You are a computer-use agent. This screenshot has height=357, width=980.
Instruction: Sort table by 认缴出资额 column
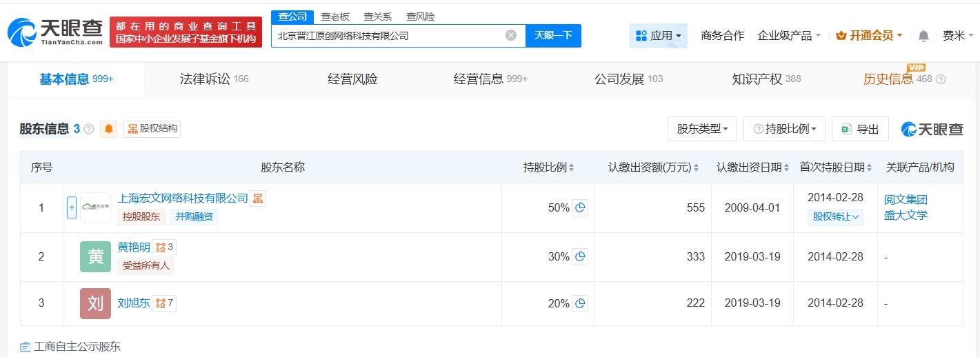[653, 167]
